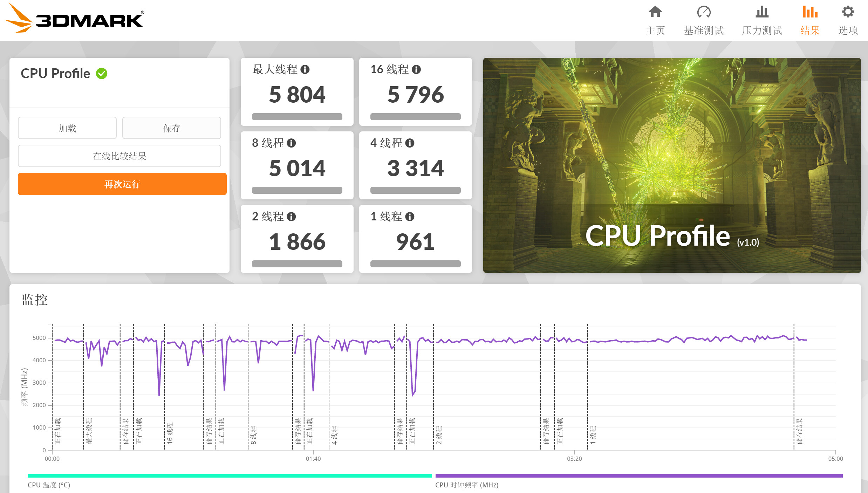The width and height of the screenshot is (868, 493).
Task: Click green validation checkmark beside CPU Profile
Action: tap(102, 74)
